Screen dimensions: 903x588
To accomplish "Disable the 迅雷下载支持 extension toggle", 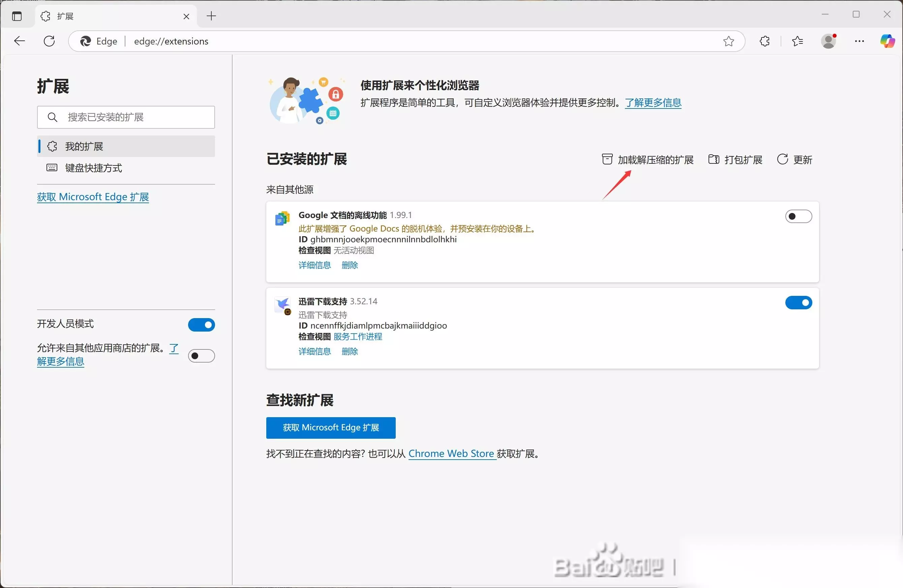I will coord(798,303).
